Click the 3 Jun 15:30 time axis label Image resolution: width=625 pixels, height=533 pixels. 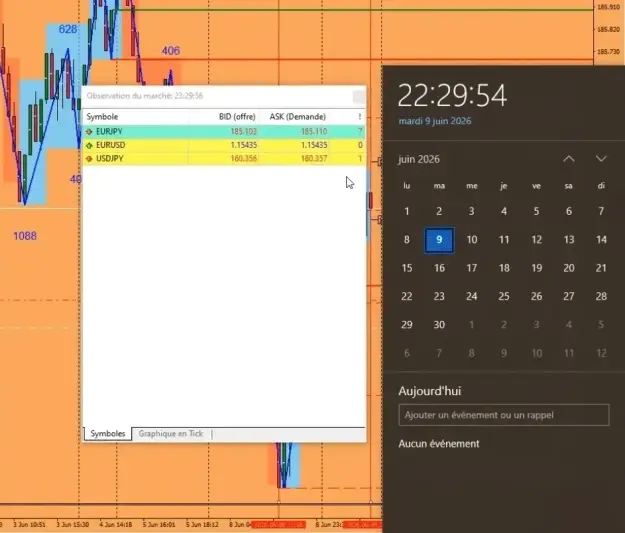(x=73, y=524)
